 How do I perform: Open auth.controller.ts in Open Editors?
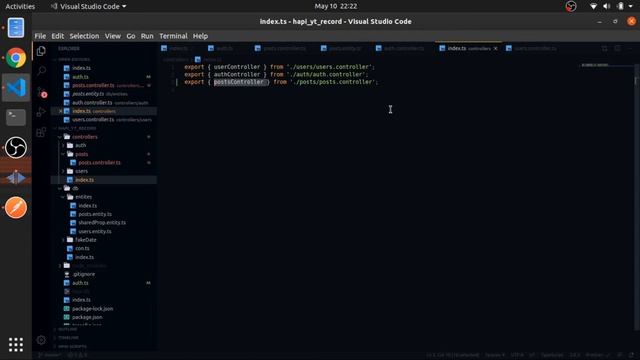coord(92,102)
